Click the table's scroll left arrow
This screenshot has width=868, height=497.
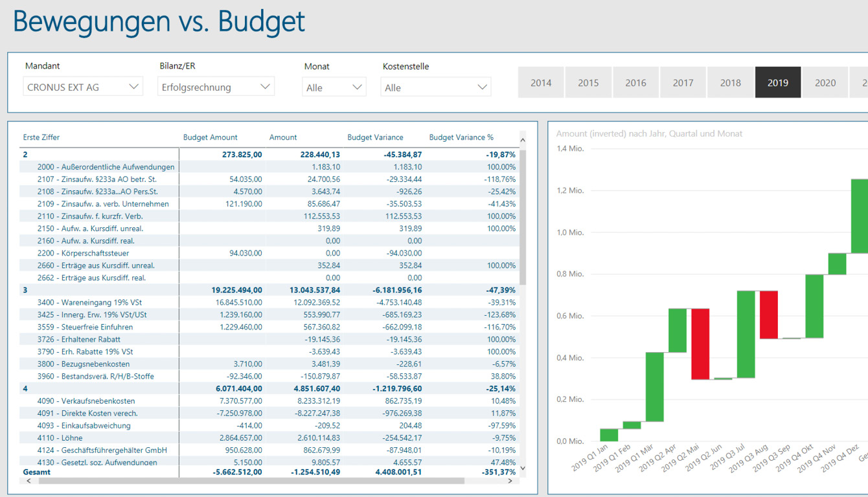pyautogui.click(x=29, y=481)
